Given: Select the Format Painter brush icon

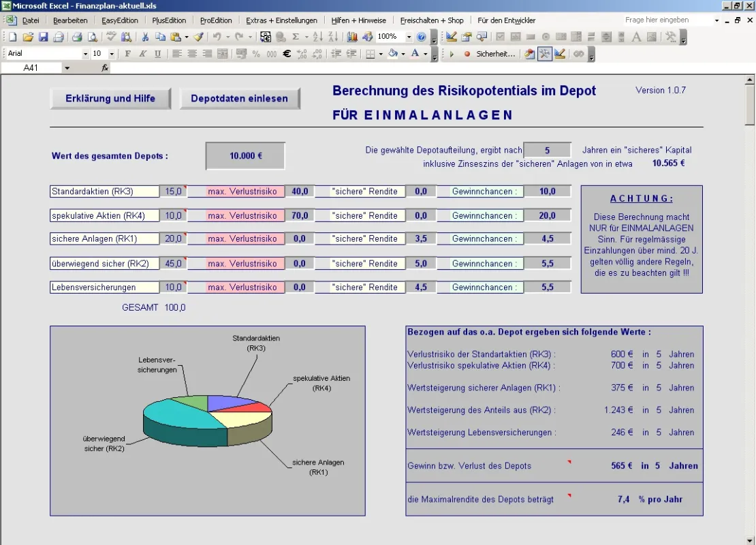Looking at the screenshot, I should pyautogui.click(x=198, y=37).
